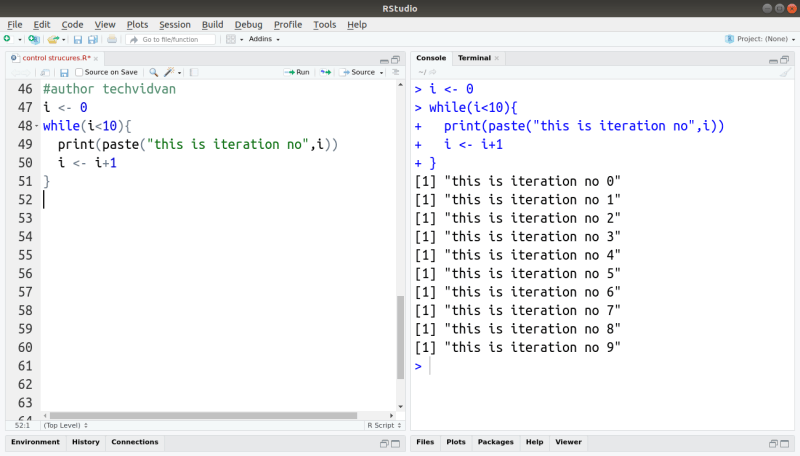The width and height of the screenshot is (800, 456).
Task: Open the workspace panes layout grid icon
Action: coord(231,39)
